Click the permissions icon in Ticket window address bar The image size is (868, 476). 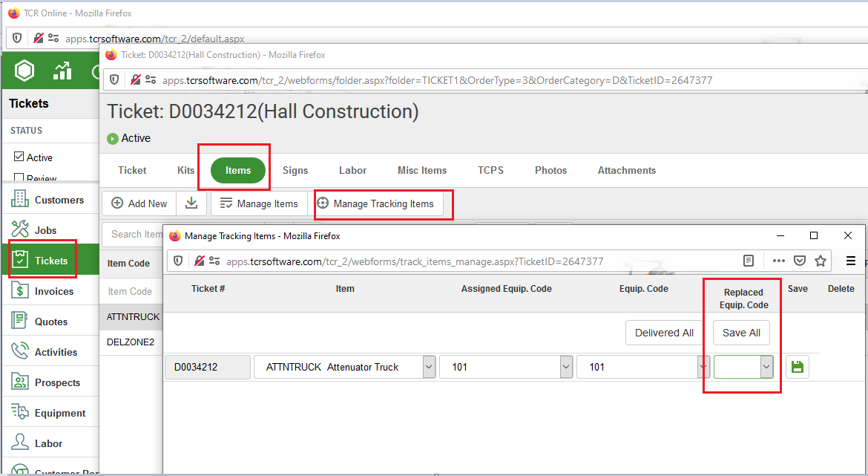point(151,79)
